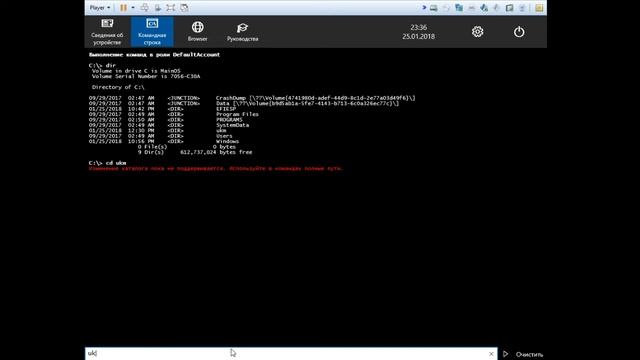Open the device information tab
Image resolution: width=640 pixels, height=360 pixels.
click(107, 32)
